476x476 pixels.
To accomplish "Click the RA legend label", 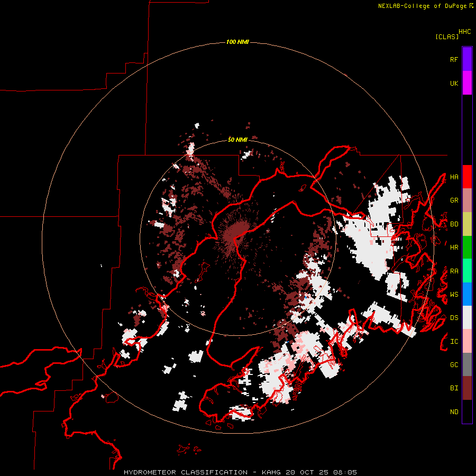I will 454,271.
